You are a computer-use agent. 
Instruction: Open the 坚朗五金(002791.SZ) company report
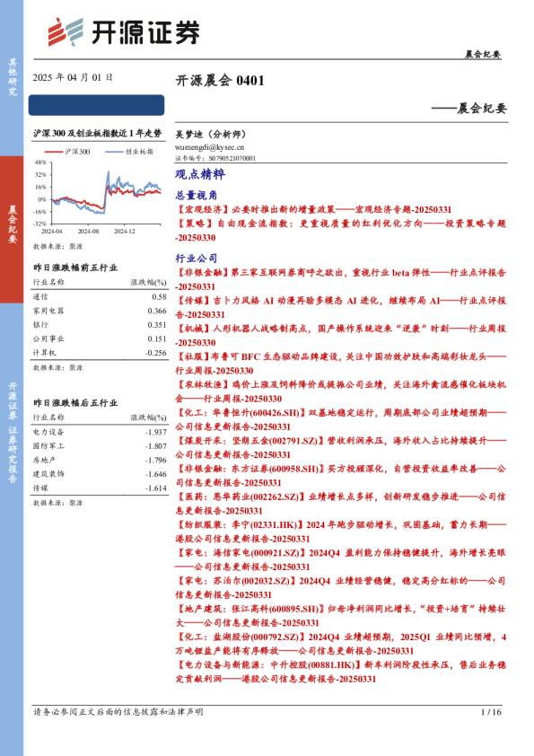click(340, 447)
